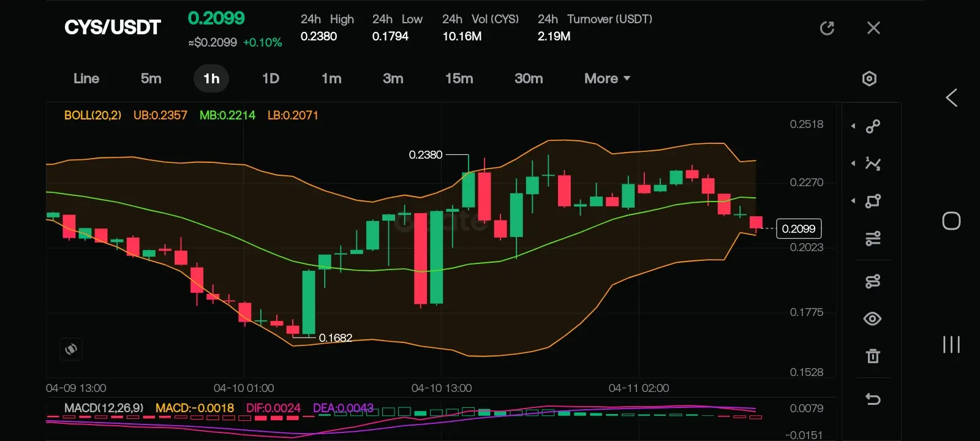Click the 0.2023 price axis label
This screenshot has width=980, height=441.
(x=807, y=247)
